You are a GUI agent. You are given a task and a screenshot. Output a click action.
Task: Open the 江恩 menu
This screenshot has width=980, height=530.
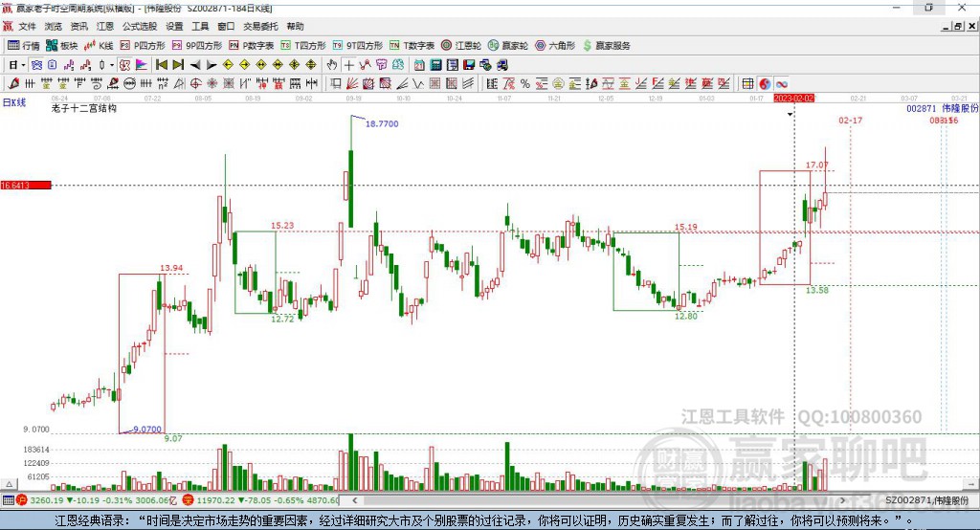click(x=105, y=26)
